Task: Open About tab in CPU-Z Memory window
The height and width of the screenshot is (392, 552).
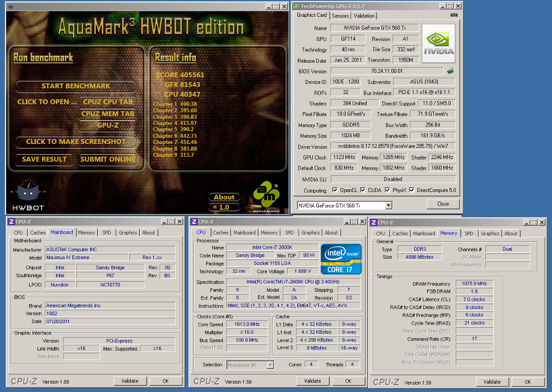Action: click(511, 234)
